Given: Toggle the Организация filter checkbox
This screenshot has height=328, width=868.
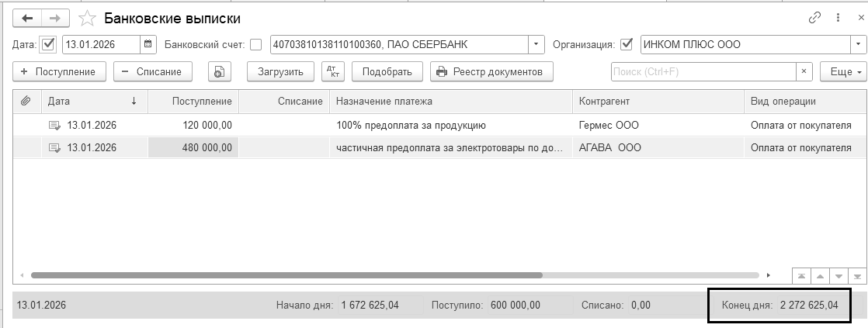Looking at the screenshot, I should (627, 44).
